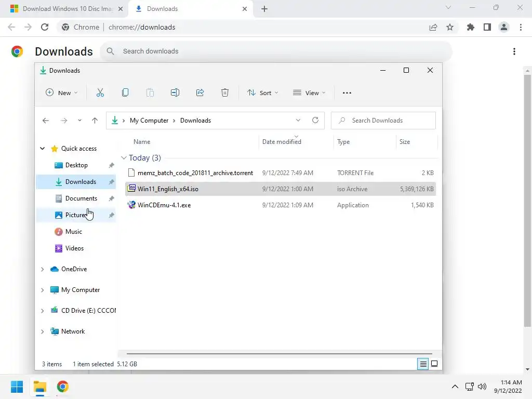532x399 pixels.
Task: Close the Downloads Chrome tab
Action: coord(245,9)
